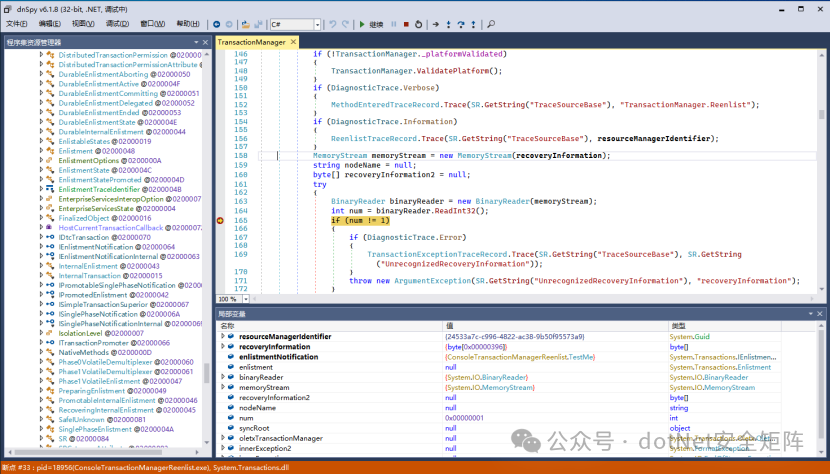The image size is (830, 474).
Task: Click the Navigate Forward arrow icon
Action: pos(230,23)
